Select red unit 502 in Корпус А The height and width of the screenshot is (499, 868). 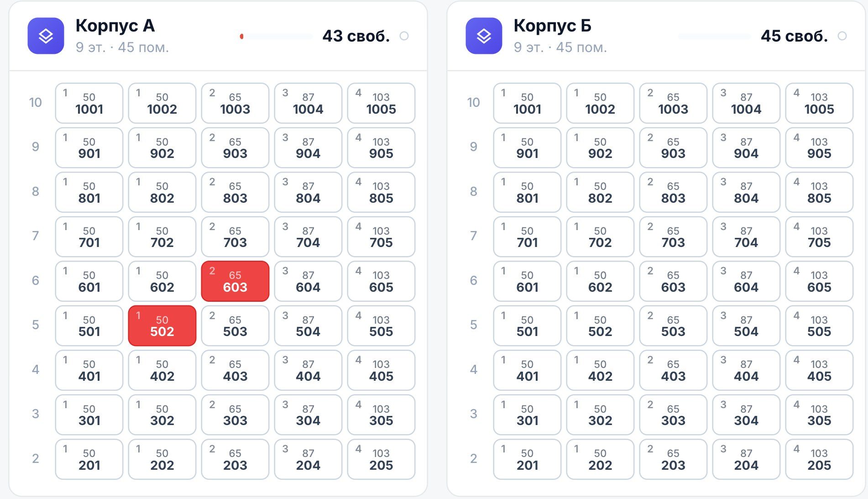(x=162, y=326)
